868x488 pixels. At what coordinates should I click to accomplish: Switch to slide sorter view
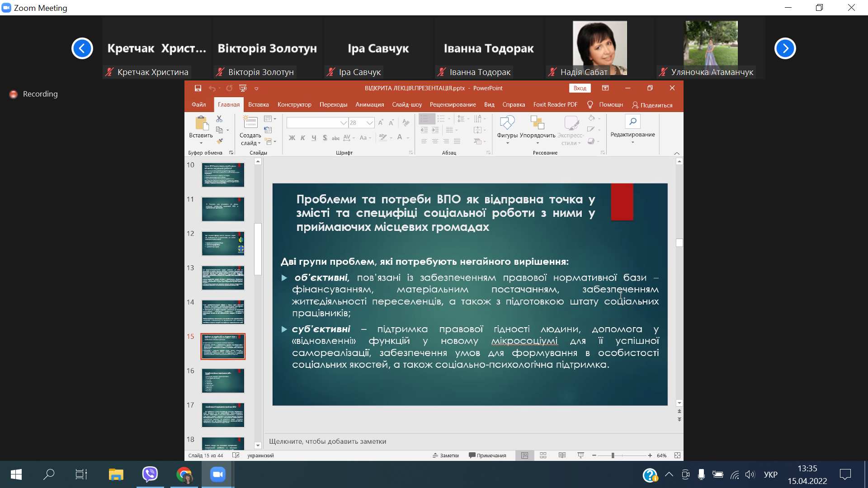(x=543, y=455)
